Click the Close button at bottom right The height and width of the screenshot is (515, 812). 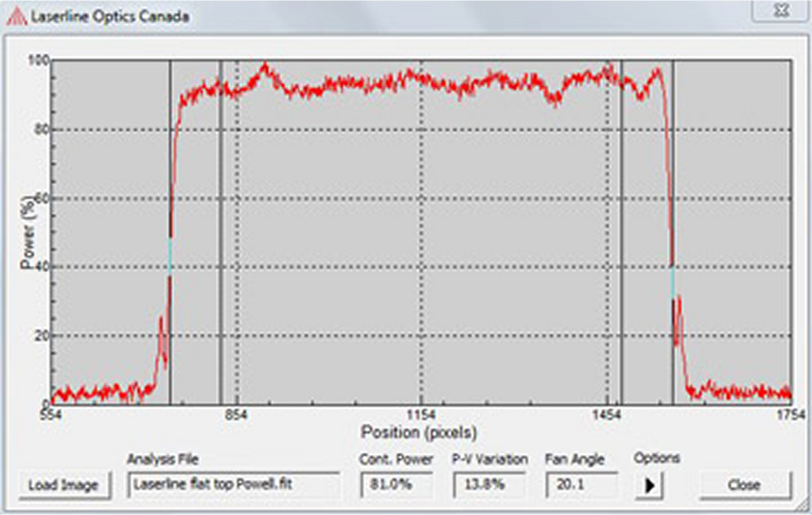click(744, 485)
